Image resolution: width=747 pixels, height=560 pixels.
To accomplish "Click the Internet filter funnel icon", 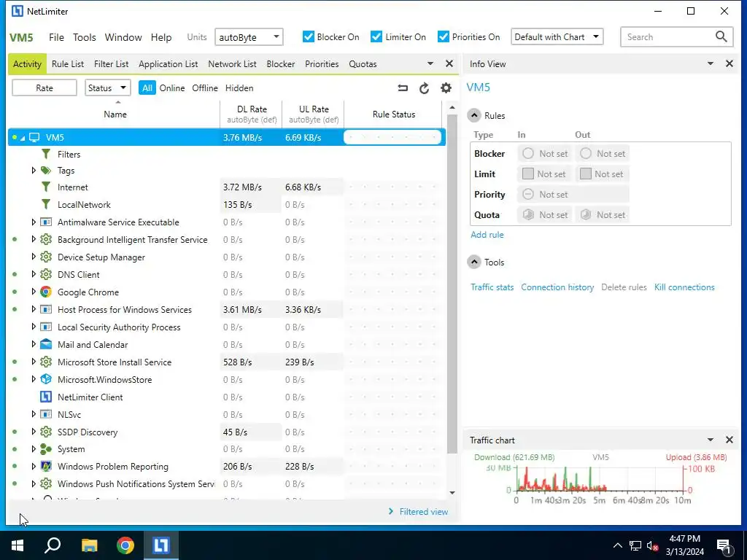I will click(x=46, y=187).
